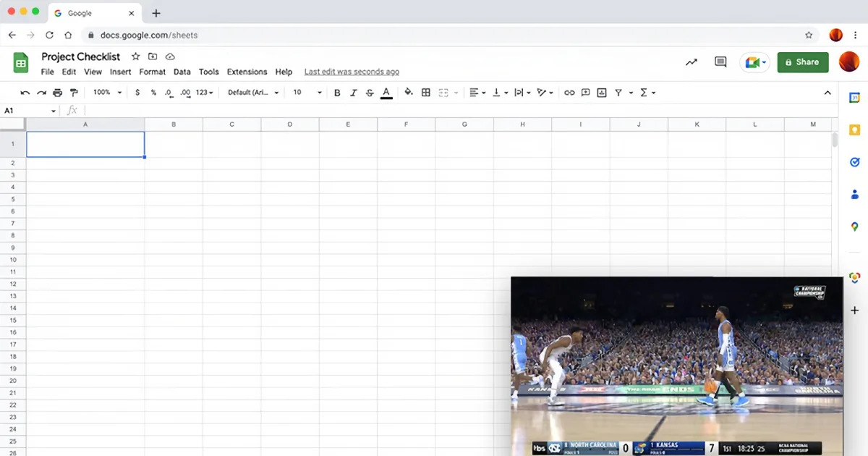Expand the font family dropdown
The image size is (868, 456).
pos(252,93)
